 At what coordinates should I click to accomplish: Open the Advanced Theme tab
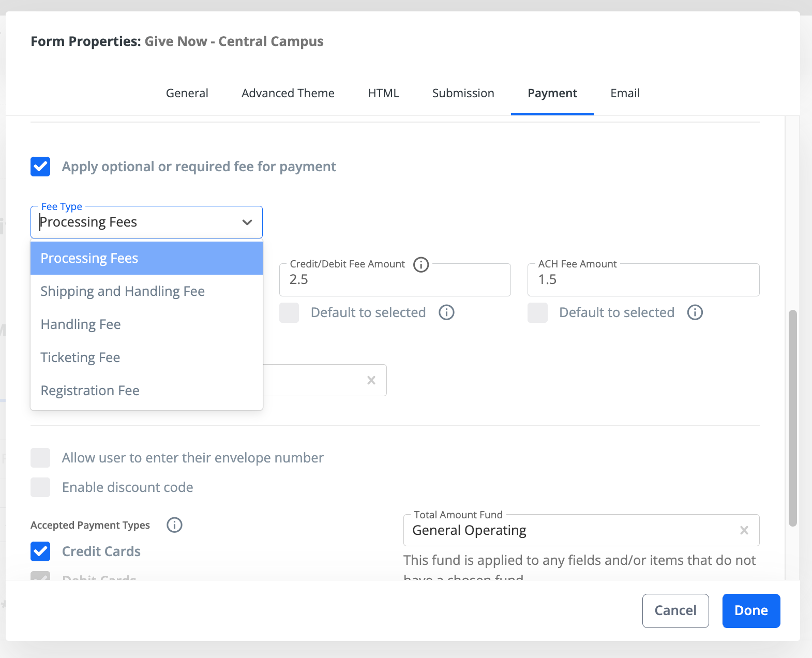coord(288,93)
